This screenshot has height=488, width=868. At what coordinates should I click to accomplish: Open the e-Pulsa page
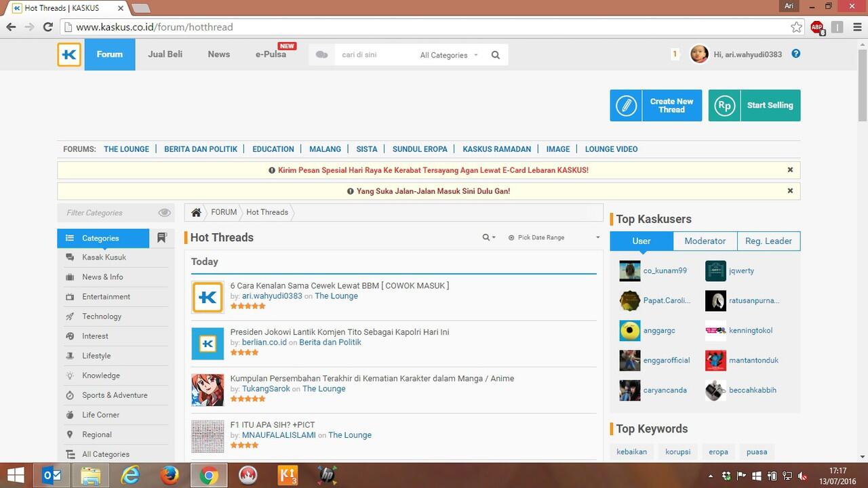pyautogui.click(x=271, y=54)
